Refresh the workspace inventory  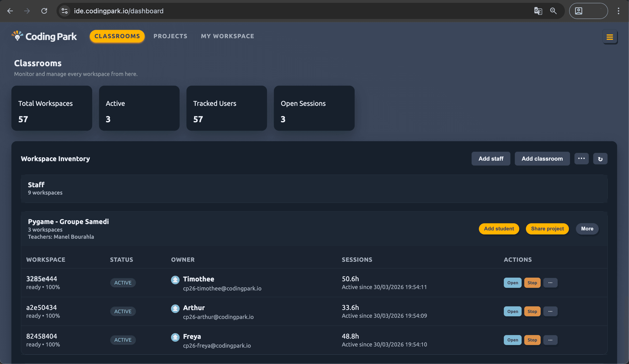(x=600, y=159)
